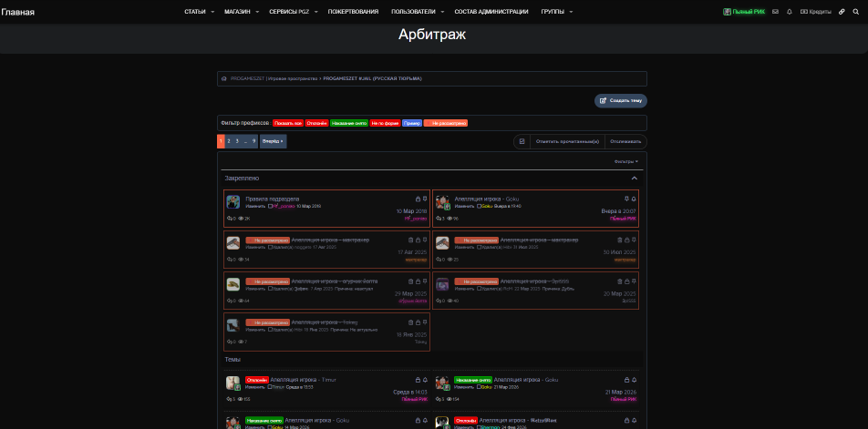
Task: Open the МАГАЗИН dropdown menu
Action: [x=240, y=12]
